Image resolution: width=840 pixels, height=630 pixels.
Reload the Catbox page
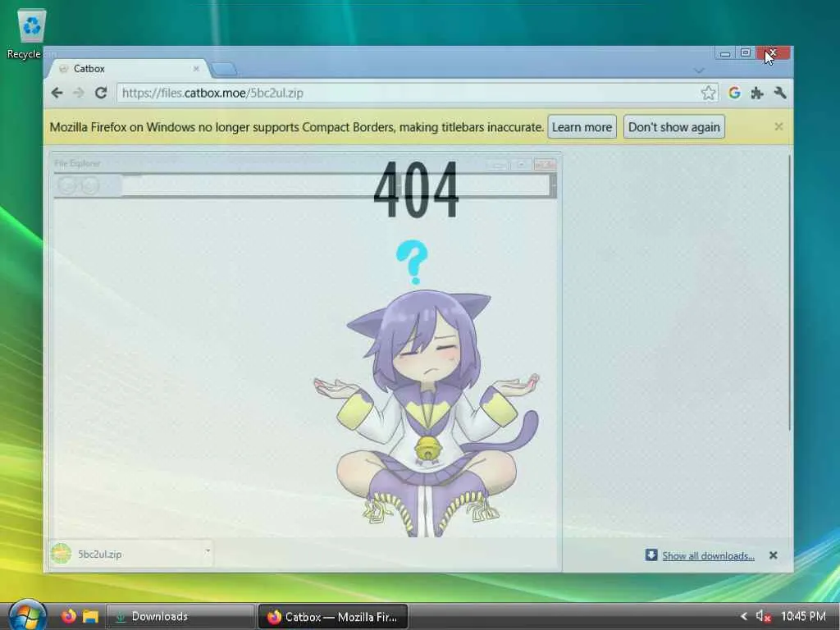101,93
